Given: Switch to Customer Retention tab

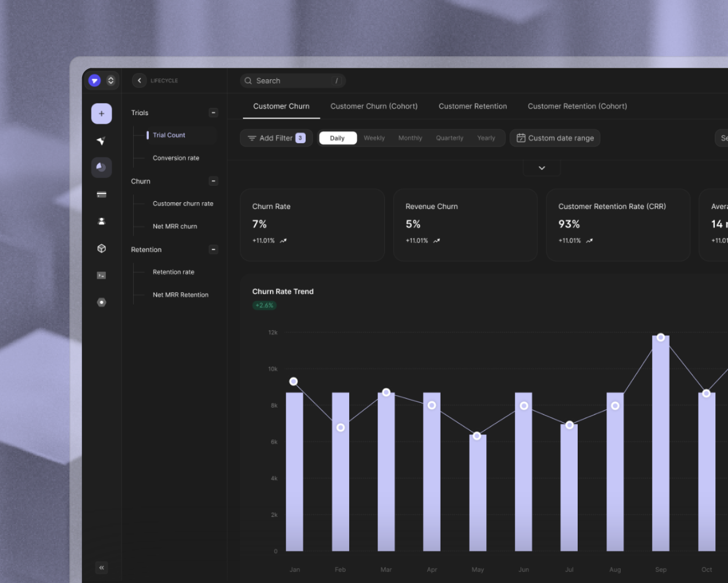Looking at the screenshot, I should coord(472,106).
